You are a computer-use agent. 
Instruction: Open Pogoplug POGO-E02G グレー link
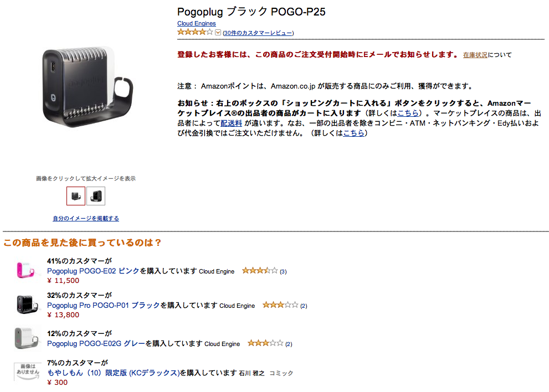pyautogui.click(x=96, y=343)
